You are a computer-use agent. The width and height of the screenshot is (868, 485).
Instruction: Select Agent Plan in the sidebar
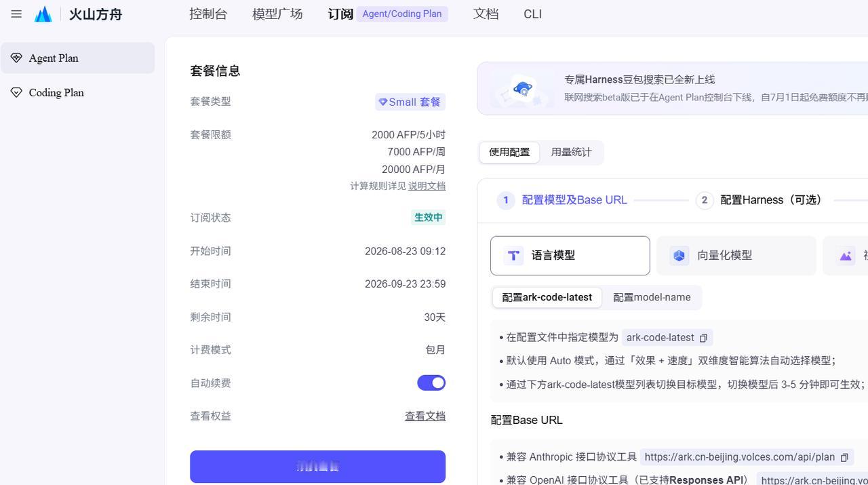pos(77,58)
